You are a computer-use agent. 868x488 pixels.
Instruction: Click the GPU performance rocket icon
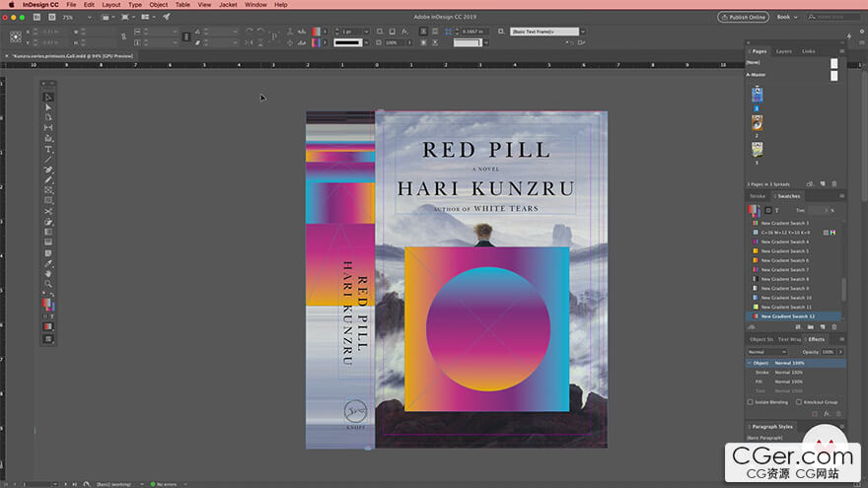tap(166, 17)
